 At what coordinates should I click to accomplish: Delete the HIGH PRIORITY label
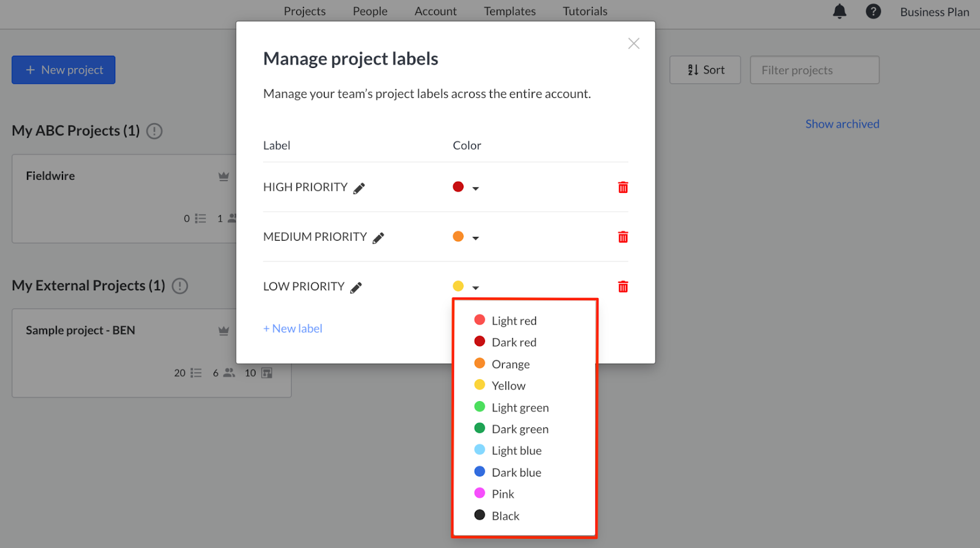[x=623, y=187]
